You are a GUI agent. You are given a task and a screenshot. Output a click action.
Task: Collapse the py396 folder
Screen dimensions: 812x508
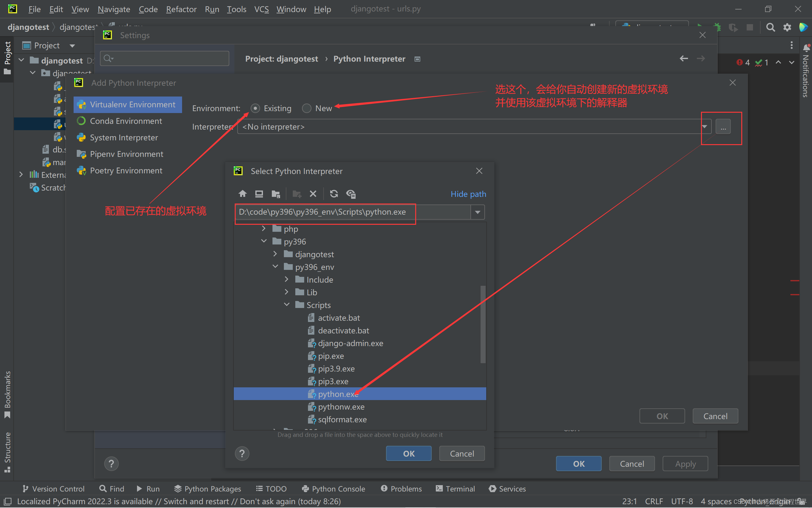pos(264,241)
